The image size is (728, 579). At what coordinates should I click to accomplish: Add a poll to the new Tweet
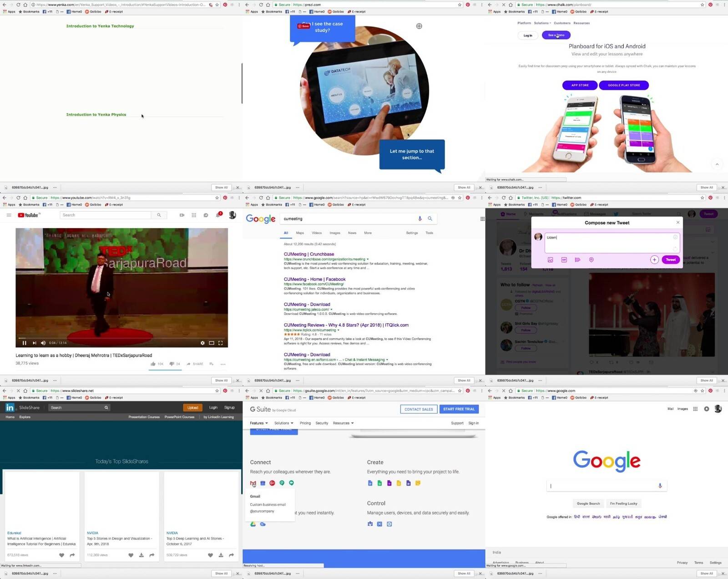577,260
